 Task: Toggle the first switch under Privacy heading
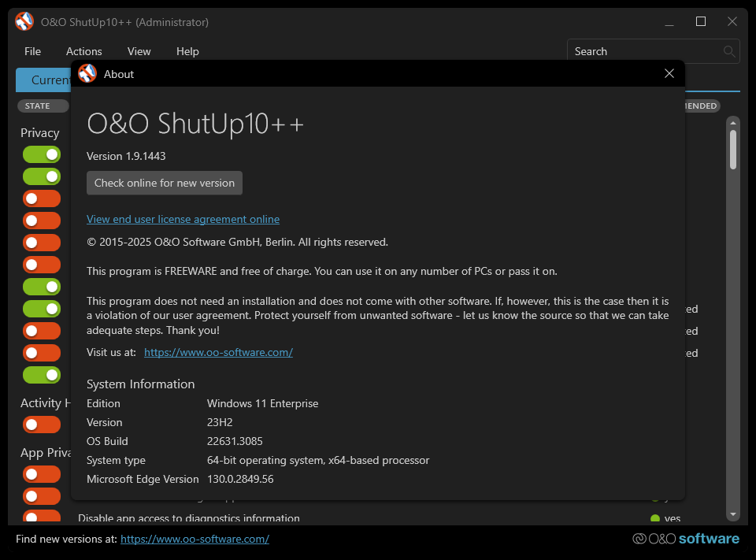(42, 154)
